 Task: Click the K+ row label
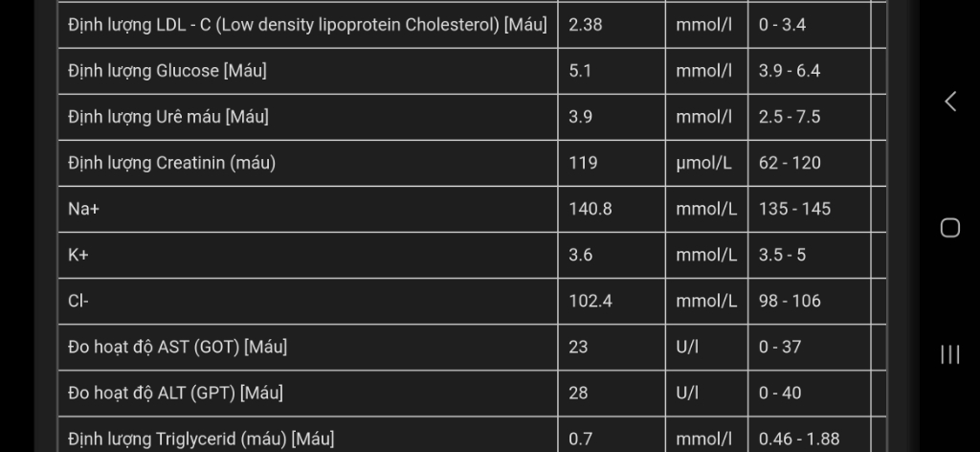(x=78, y=255)
